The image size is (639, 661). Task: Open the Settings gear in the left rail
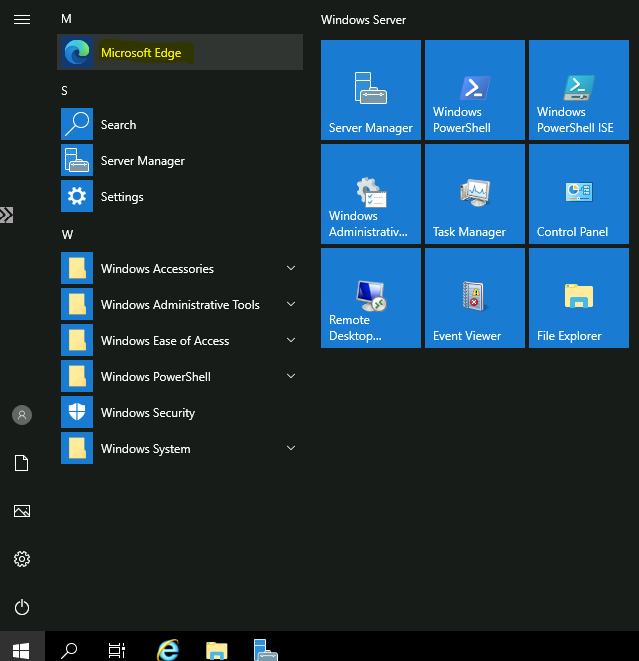point(22,559)
